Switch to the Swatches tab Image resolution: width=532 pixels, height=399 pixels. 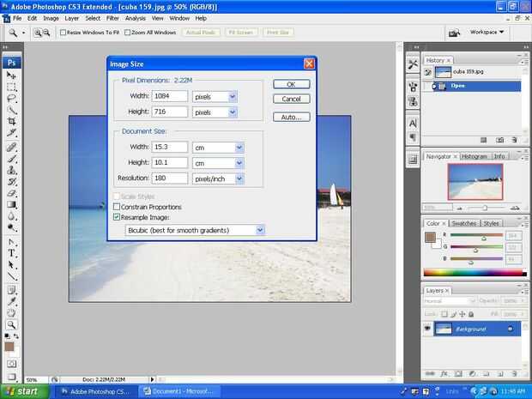coord(464,223)
